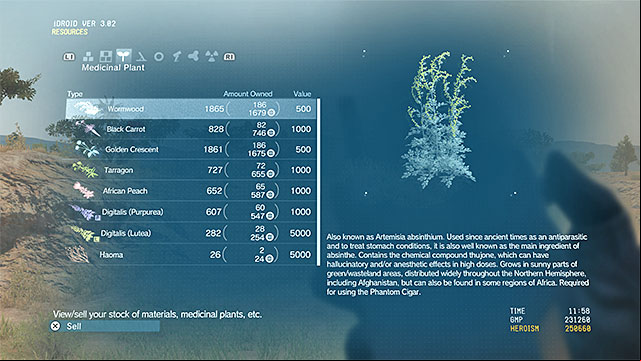641x361 pixels.
Task: Click the Tarragon plant icon
Action: point(85,170)
